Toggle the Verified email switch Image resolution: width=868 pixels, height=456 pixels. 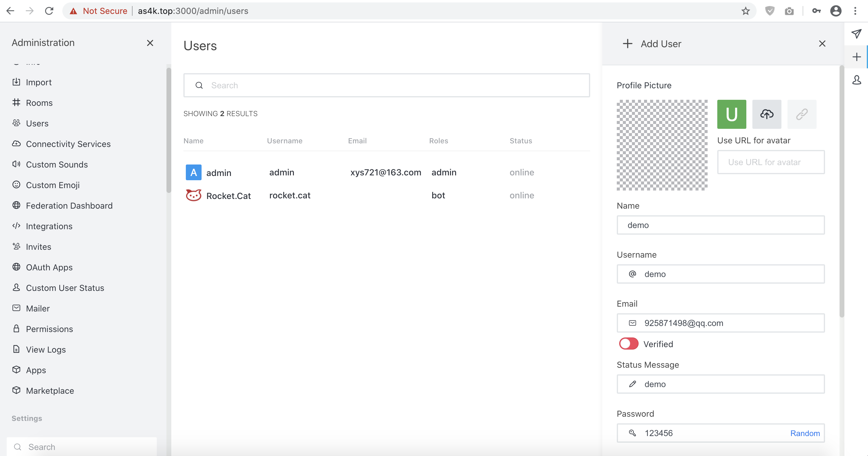coord(628,344)
